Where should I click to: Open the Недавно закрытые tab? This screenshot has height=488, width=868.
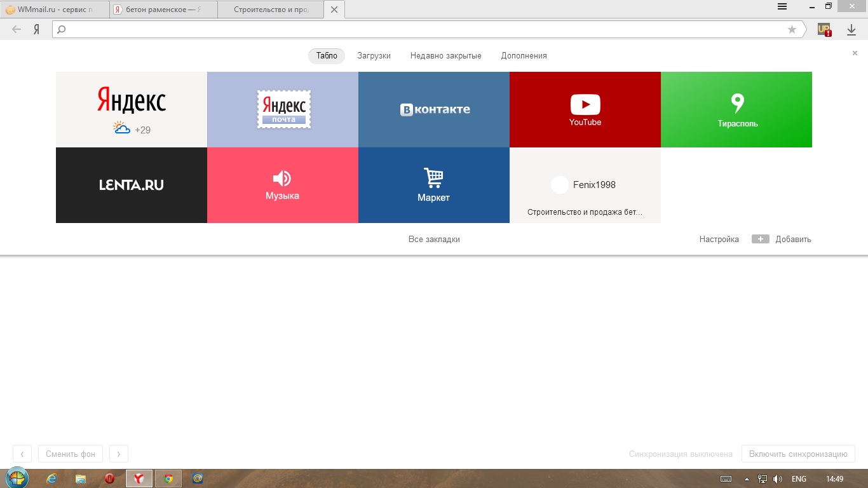coord(446,56)
